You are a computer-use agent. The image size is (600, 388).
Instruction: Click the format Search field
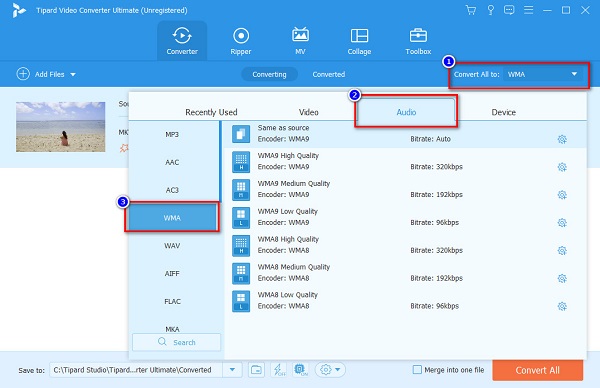(176, 342)
